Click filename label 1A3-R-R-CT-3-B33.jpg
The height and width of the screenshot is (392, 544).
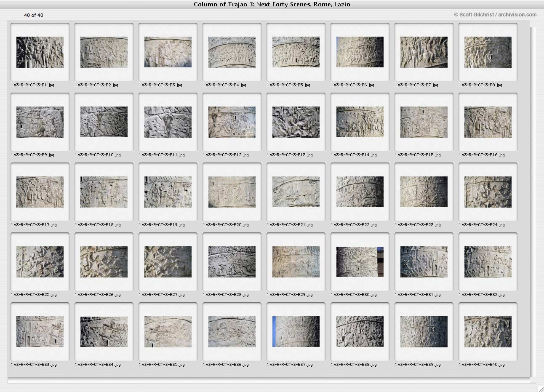34,365
